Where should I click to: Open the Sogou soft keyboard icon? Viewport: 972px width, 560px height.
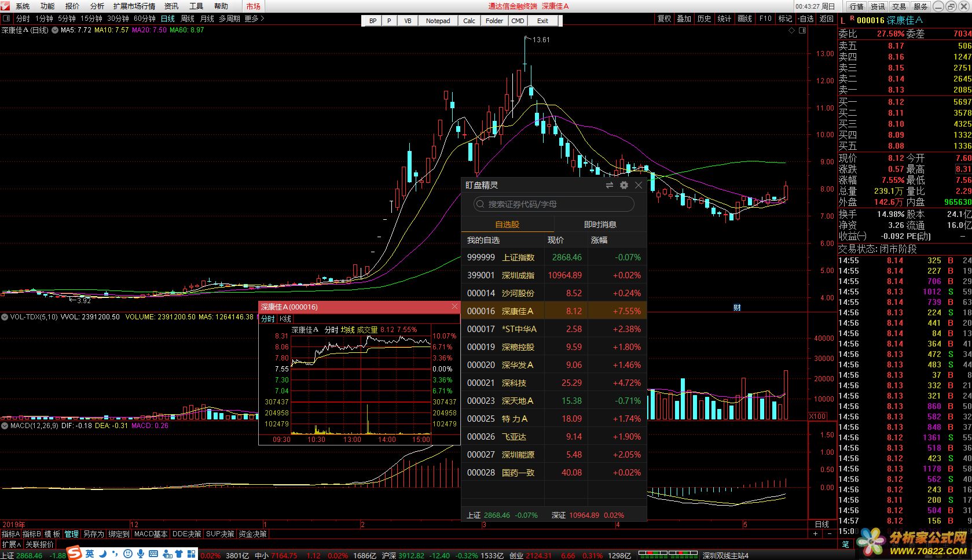click(153, 554)
